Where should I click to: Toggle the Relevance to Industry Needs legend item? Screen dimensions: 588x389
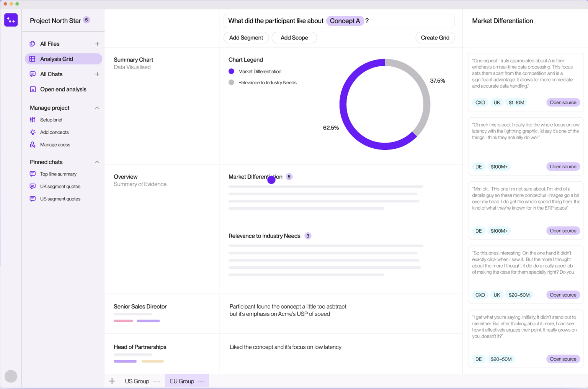(263, 82)
